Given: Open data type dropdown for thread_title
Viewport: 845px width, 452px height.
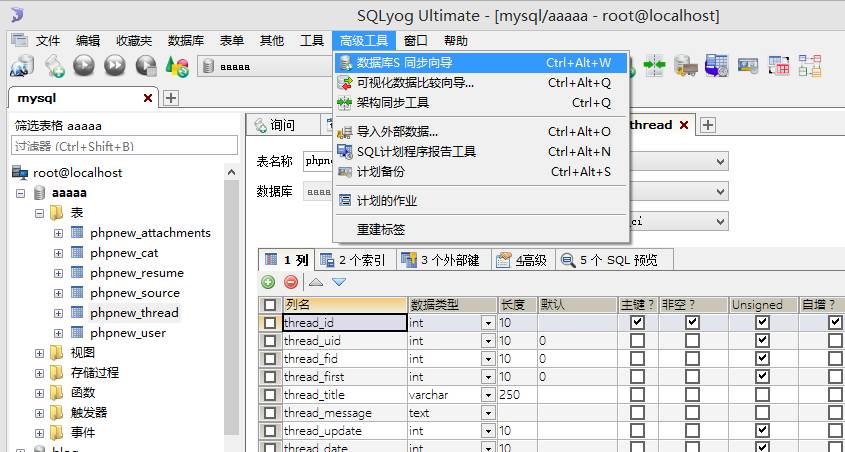Looking at the screenshot, I should tap(489, 395).
